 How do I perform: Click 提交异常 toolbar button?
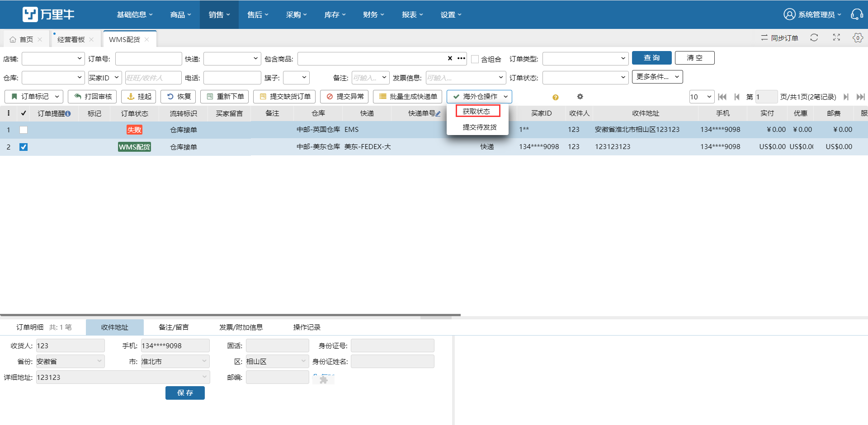point(344,97)
